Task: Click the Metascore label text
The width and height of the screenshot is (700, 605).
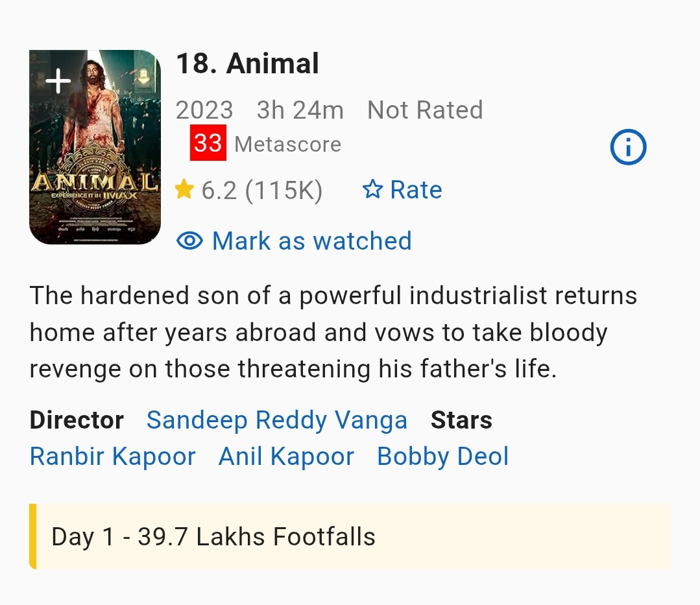Action: pyautogui.click(x=287, y=144)
